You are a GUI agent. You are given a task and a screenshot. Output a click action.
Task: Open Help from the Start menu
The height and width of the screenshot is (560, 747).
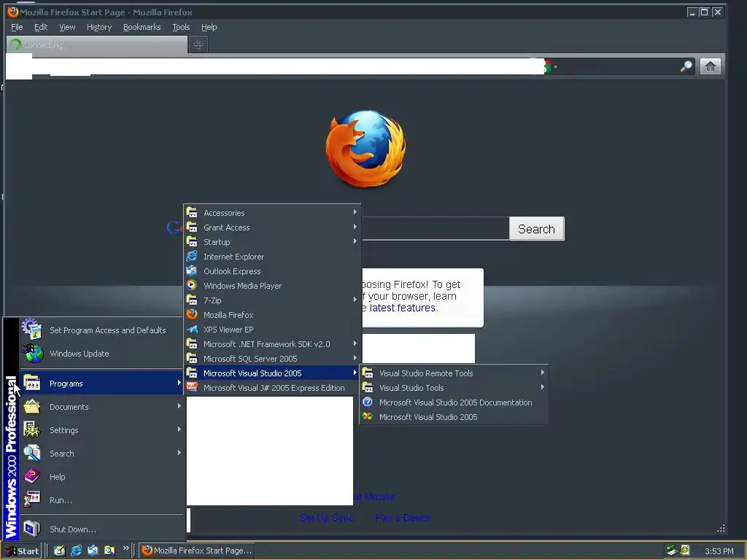[x=101, y=477]
